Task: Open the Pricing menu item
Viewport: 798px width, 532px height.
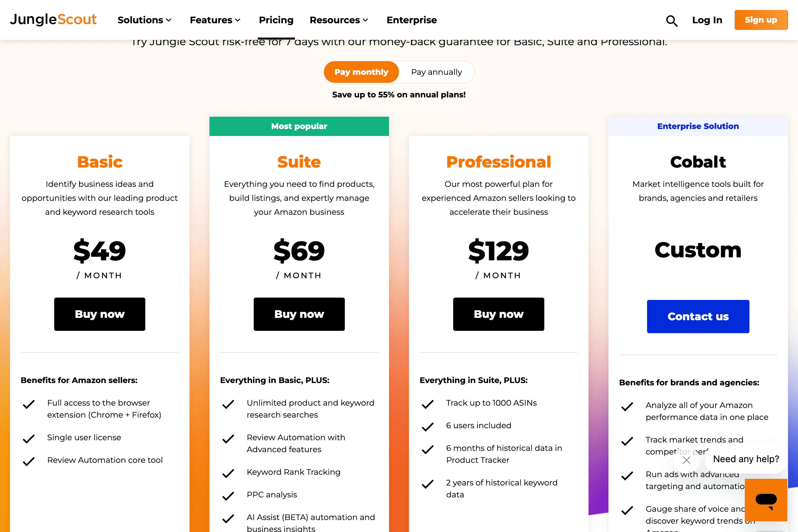Action: [276, 20]
